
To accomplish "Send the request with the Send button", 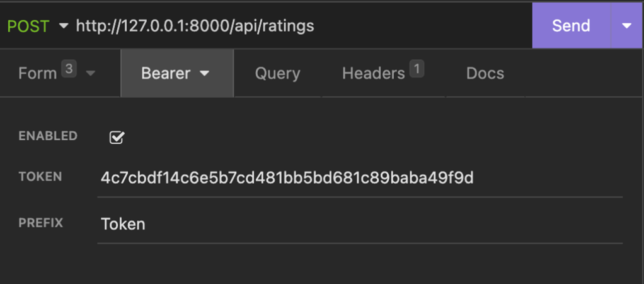I will click(x=571, y=26).
